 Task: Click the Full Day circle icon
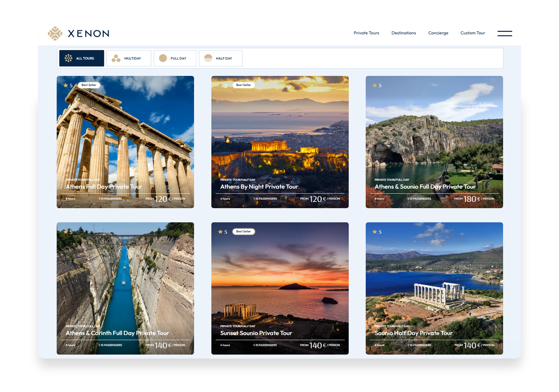pyautogui.click(x=163, y=58)
